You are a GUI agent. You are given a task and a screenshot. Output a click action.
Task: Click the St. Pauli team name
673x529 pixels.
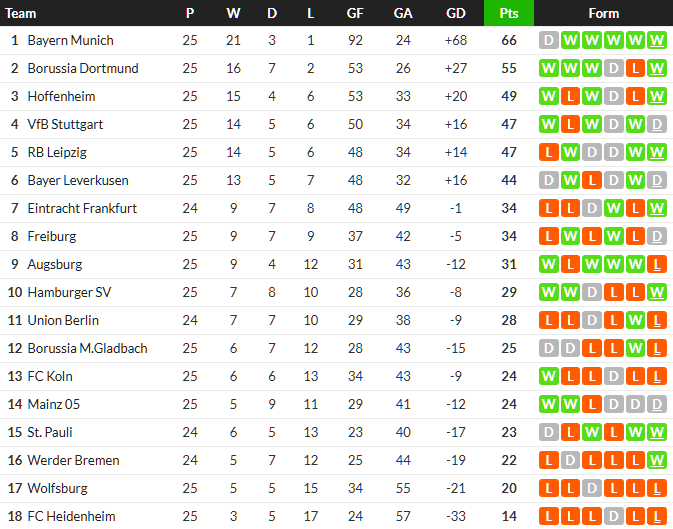pos(50,433)
